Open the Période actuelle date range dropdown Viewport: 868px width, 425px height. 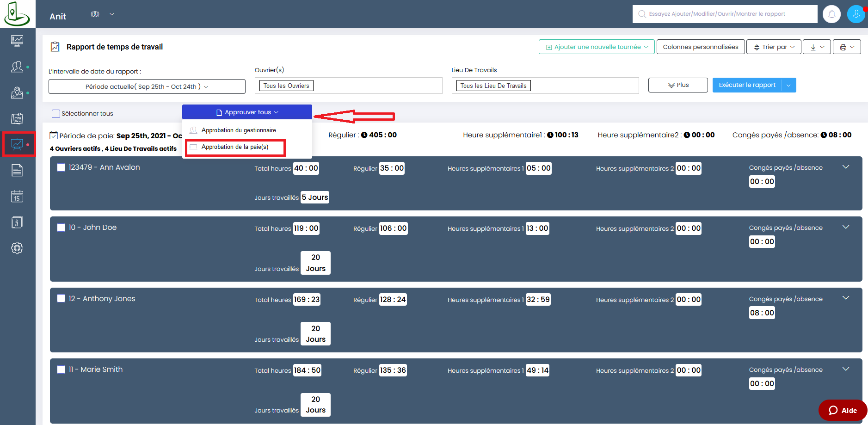coord(147,86)
